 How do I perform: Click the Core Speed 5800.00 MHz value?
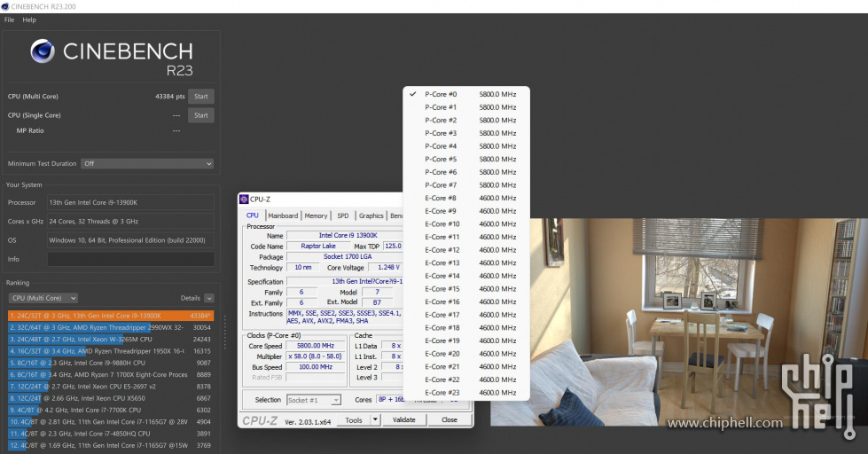316,346
